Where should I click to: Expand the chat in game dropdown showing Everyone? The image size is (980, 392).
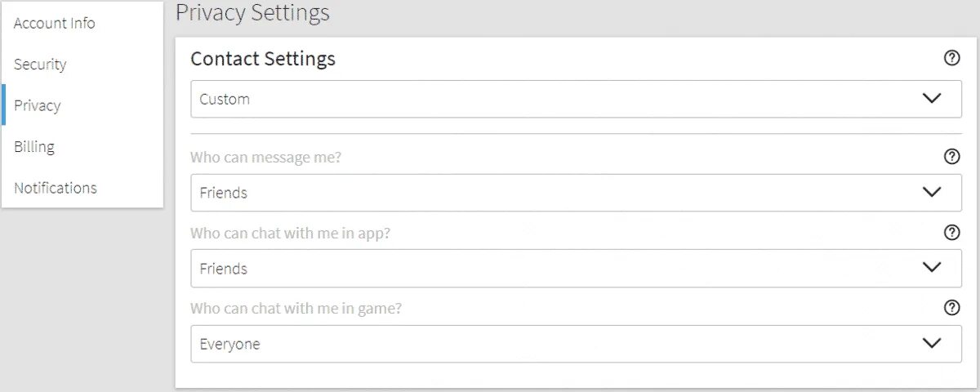577,344
